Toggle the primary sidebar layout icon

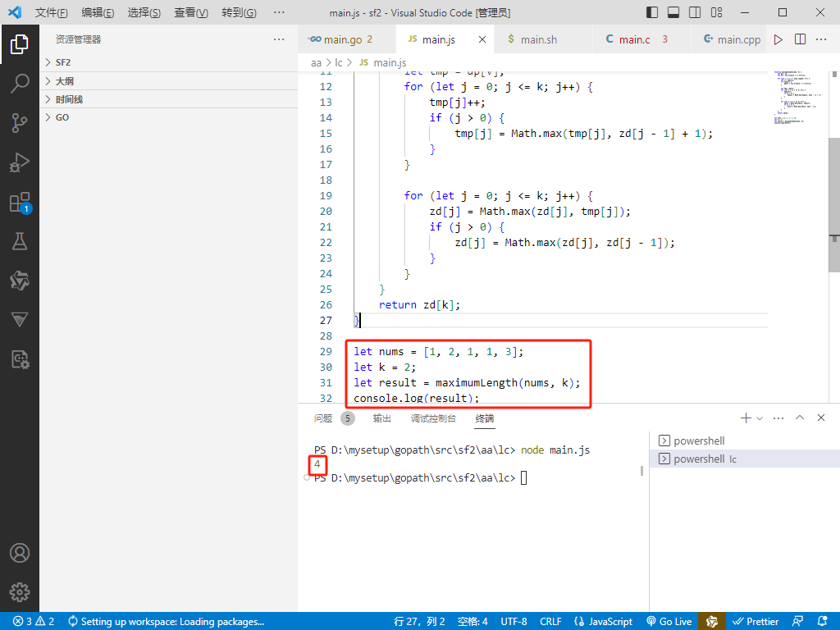[x=652, y=12]
